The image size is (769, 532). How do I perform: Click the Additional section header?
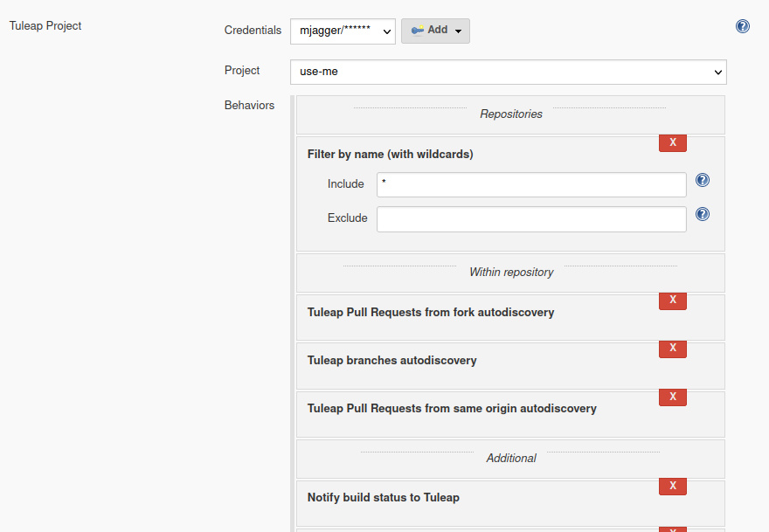(x=510, y=458)
